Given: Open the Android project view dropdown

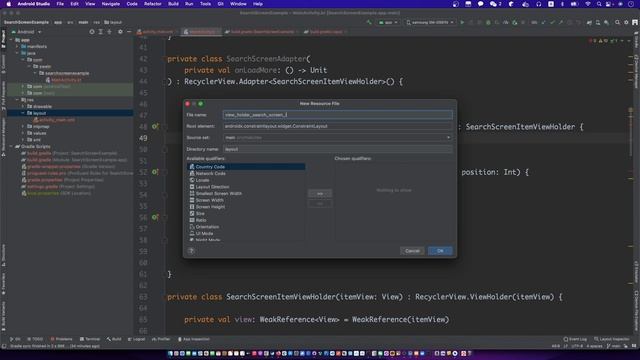Looking at the screenshot, I should coord(27,31).
